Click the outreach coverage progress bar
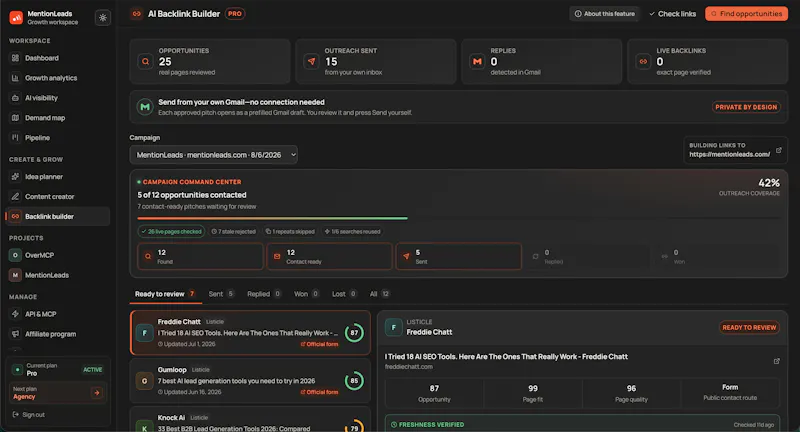The height and width of the screenshot is (432, 800). [x=459, y=218]
